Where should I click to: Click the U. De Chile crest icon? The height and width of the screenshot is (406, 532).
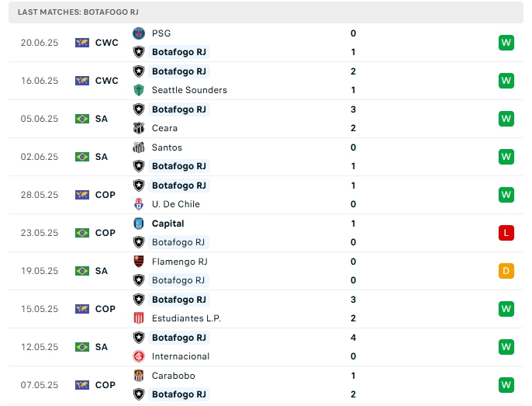pos(139,204)
